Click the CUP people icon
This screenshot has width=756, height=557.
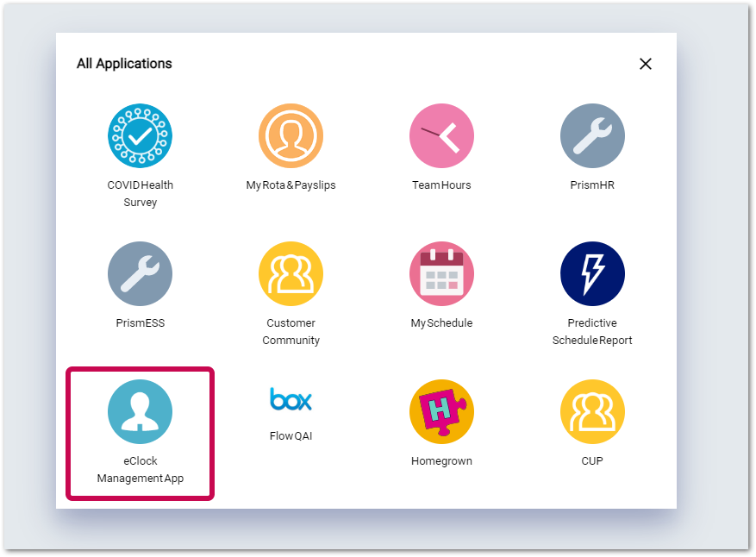(592, 411)
